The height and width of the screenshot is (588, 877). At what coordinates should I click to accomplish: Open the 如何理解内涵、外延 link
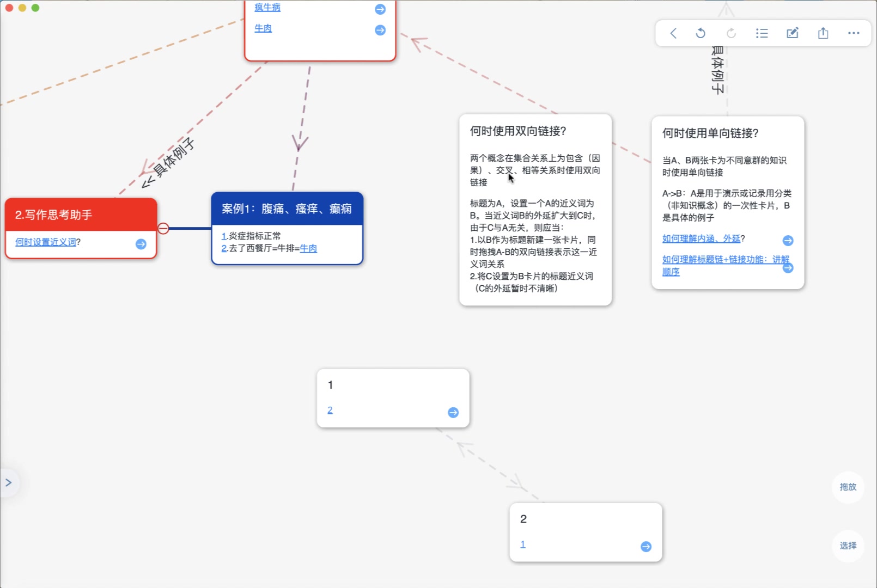(701, 238)
